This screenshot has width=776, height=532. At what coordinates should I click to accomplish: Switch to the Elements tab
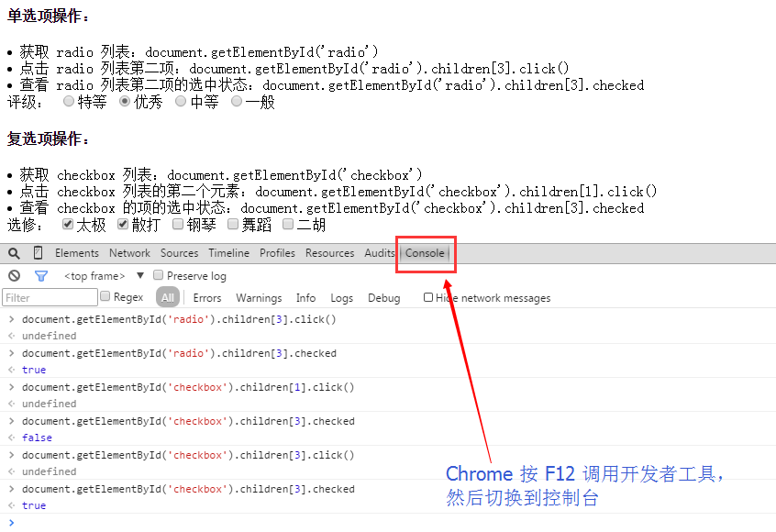tap(77, 253)
